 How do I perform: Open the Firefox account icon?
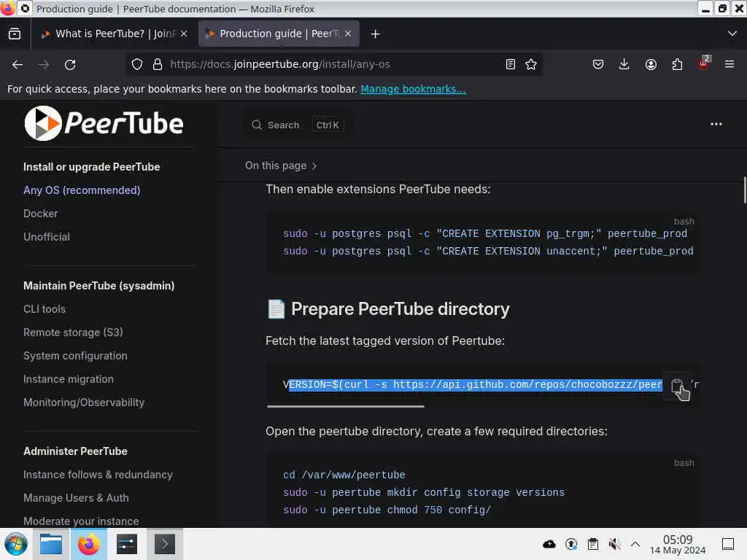(x=651, y=64)
